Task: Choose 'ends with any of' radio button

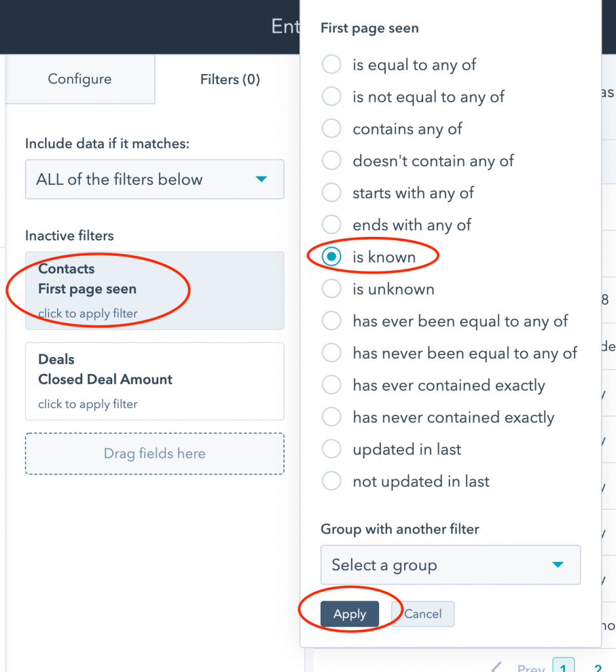Action: (332, 225)
